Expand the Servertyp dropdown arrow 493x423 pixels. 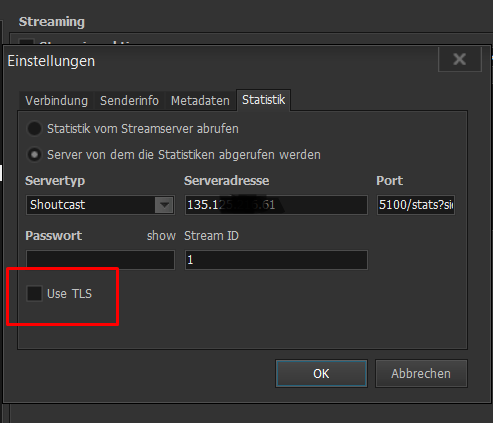coord(164,205)
